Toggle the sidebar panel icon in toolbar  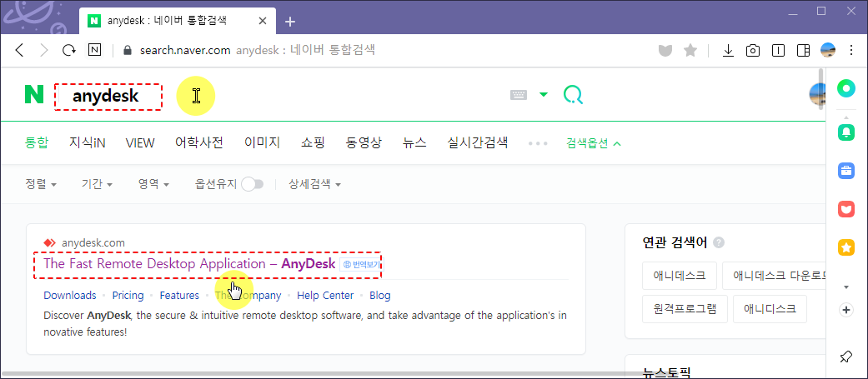[x=803, y=50]
